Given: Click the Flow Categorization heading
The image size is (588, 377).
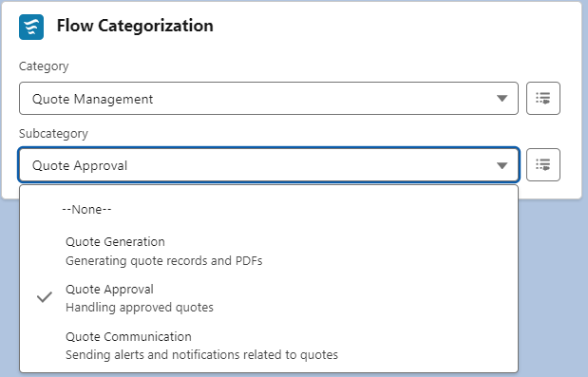Looking at the screenshot, I should (135, 26).
